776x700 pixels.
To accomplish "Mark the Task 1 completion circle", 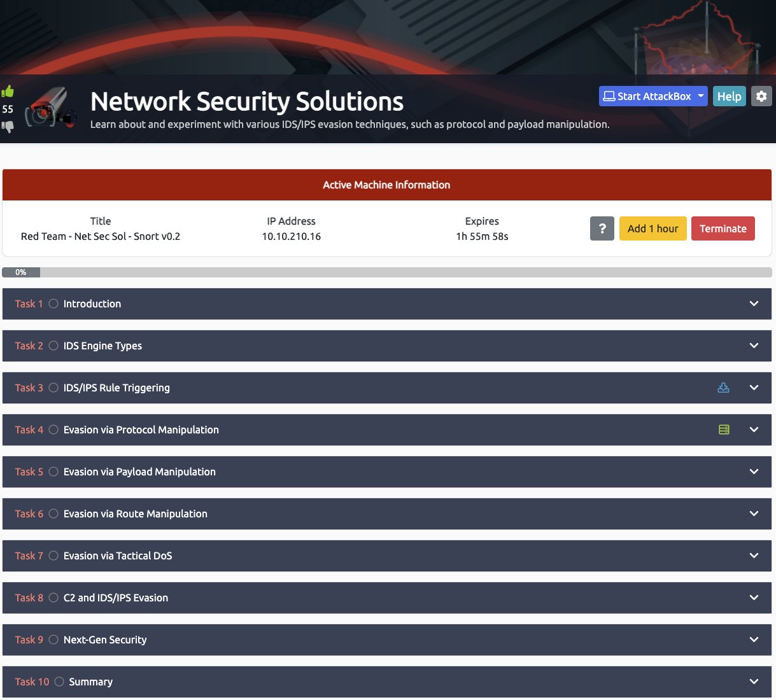I will pos(53,304).
